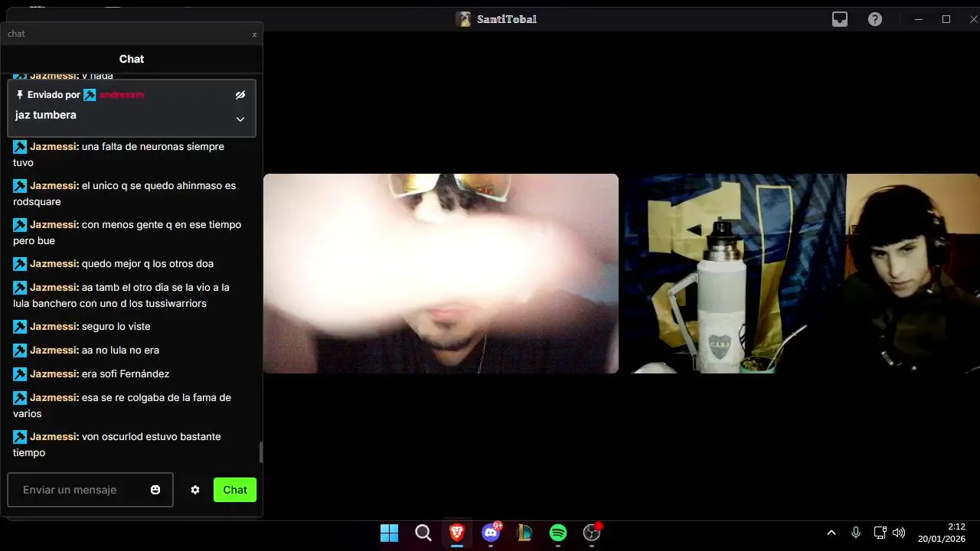Click andresxm's badge icon in pinned message
The height and width of the screenshot is (551, 980).
coord(90,95)
